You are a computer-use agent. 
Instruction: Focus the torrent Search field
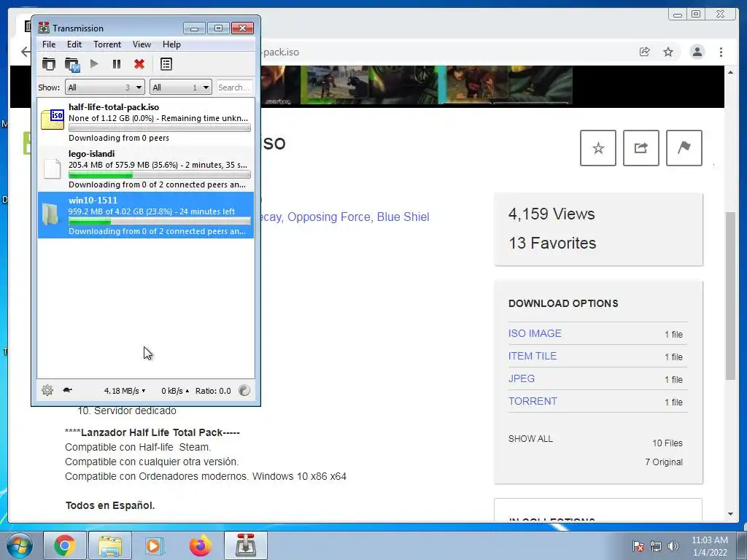coord(234,87)
